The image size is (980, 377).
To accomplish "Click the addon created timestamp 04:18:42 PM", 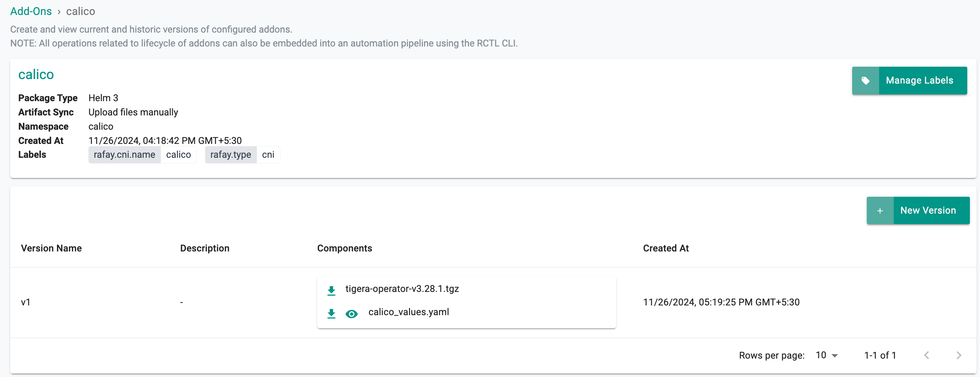I will pos(165,141).
